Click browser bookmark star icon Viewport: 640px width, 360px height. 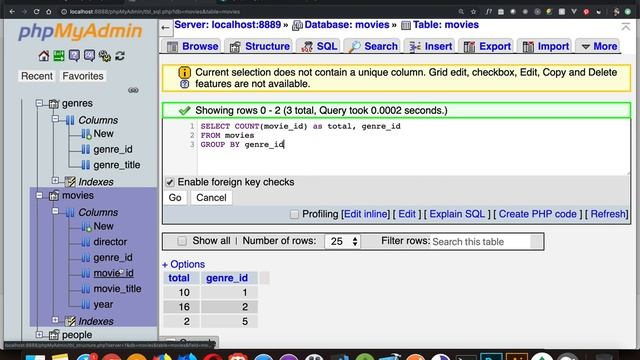coord(473,12)
